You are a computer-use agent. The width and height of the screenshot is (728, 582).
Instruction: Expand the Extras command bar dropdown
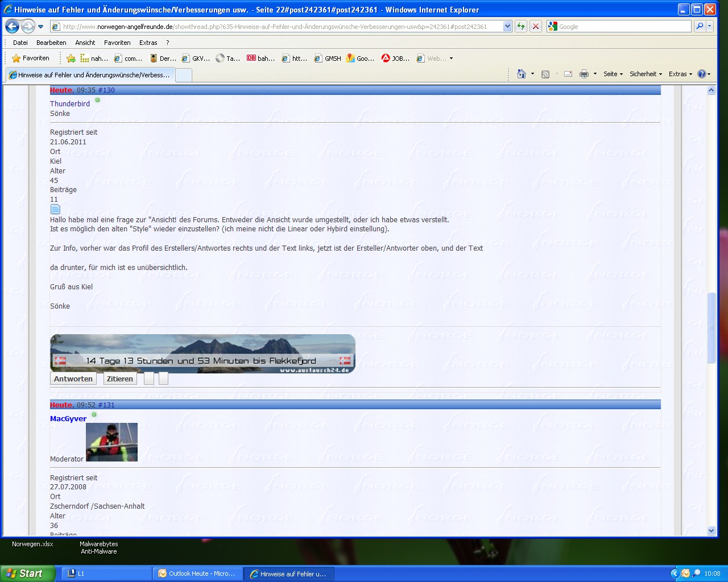(680, 74)
